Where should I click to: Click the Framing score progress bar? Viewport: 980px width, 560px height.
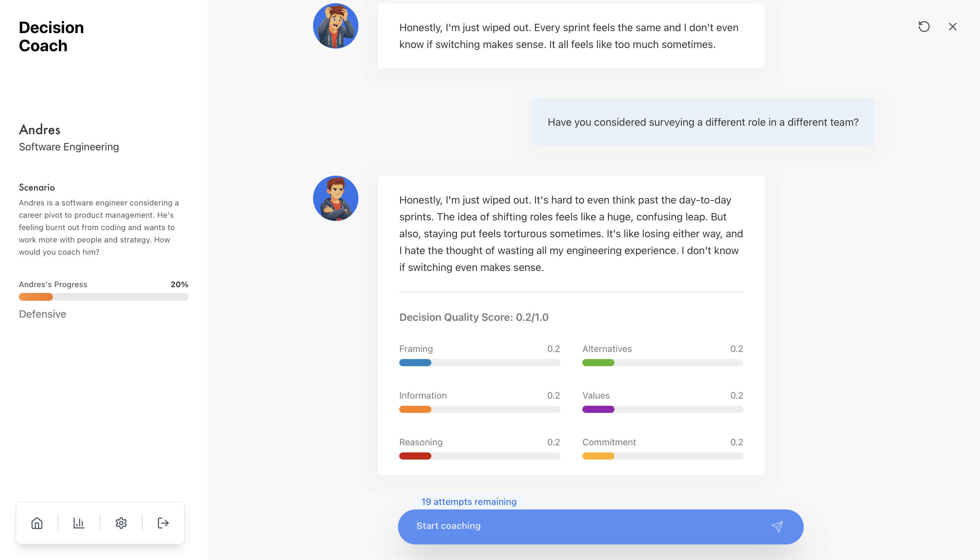click(x=479, y=362)
